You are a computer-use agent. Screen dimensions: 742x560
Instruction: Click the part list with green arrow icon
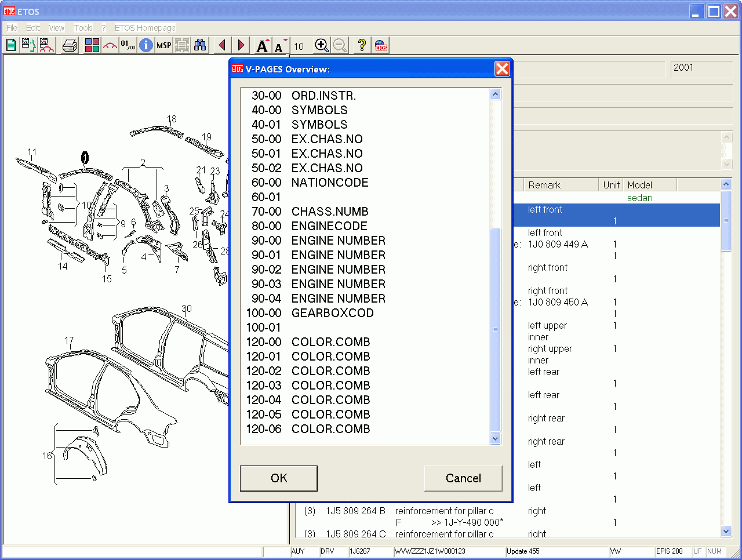coord(28,45)
